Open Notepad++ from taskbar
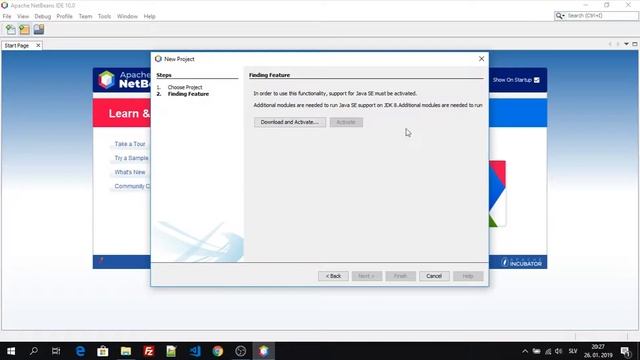Screen dimensions: 640x360 (x=171, y=351)
